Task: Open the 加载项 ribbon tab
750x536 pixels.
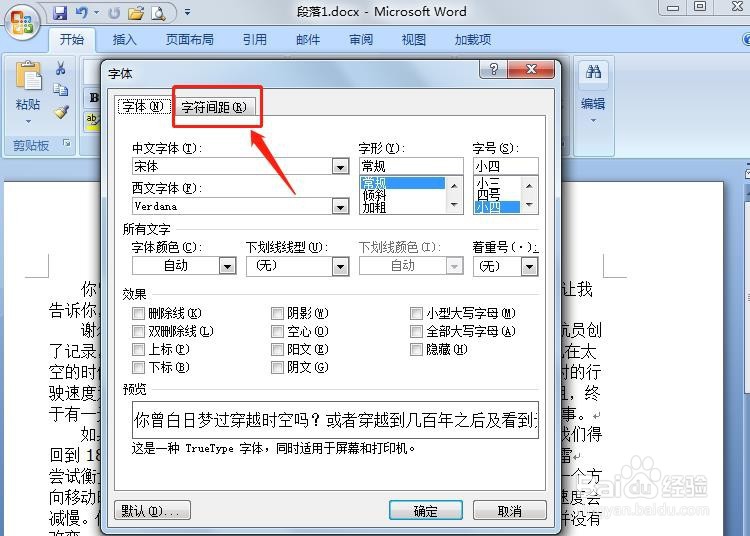Action: pos(473,40)
